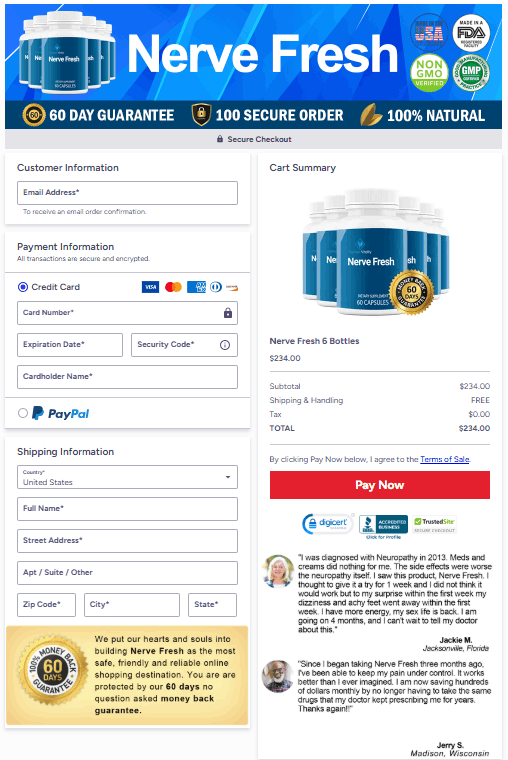
Task: Click the BBB Accredited Business badge
Action: pyautogui.click(x=383, y=526)
